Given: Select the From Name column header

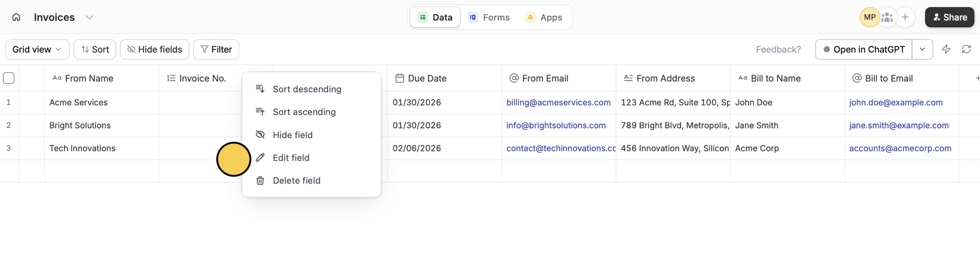Looking at the screenshot, I should tap(102, 78).
